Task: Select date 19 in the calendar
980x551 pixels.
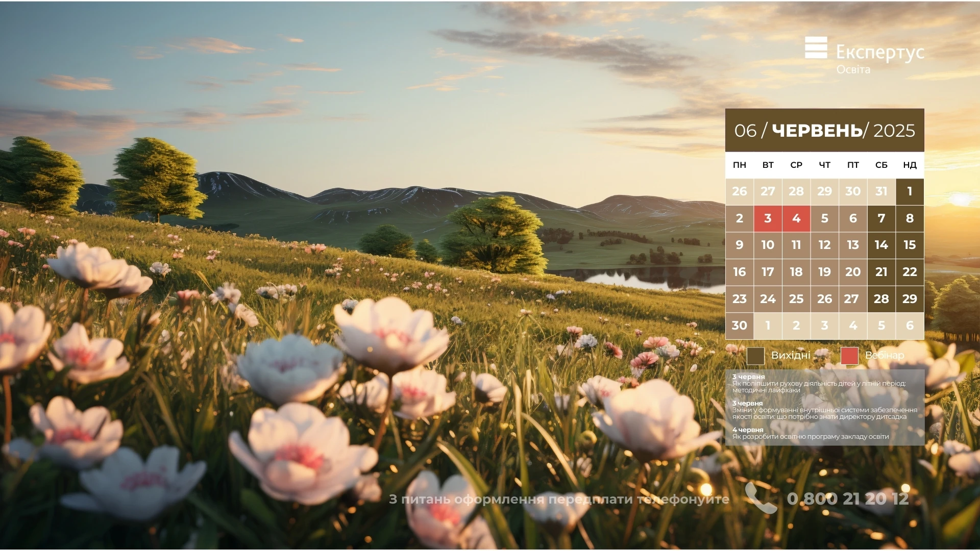Action: 824,272
